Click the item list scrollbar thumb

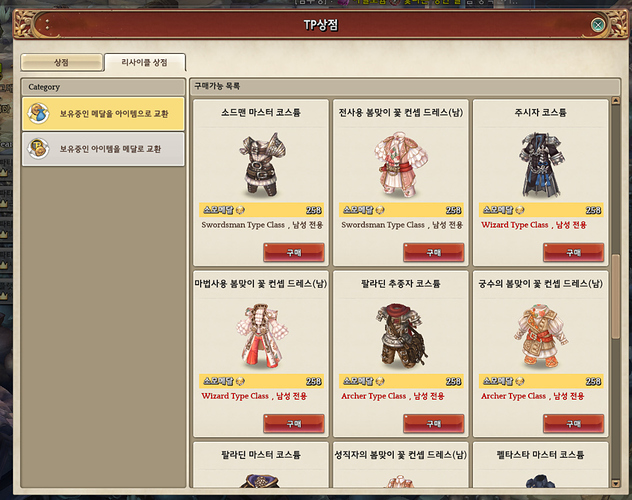point(615,297)
